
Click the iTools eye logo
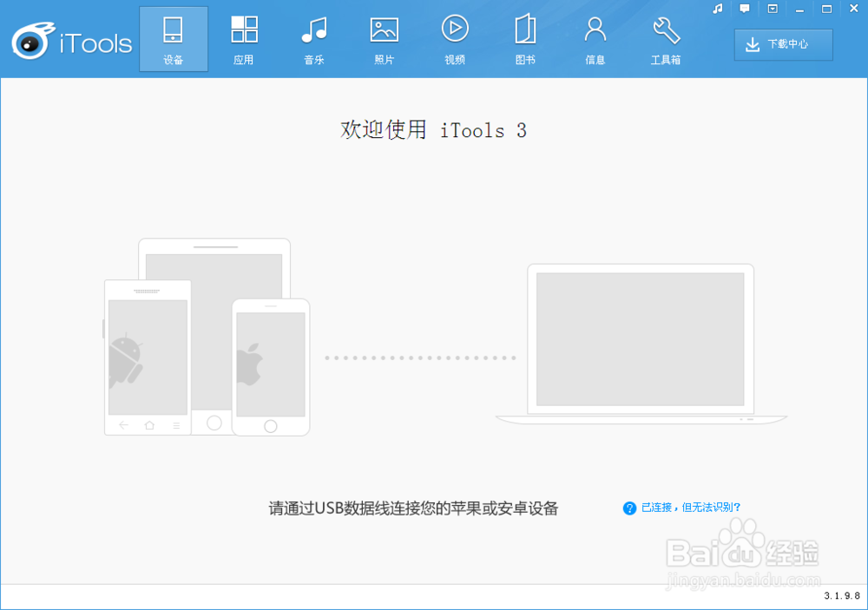[33, 41]
